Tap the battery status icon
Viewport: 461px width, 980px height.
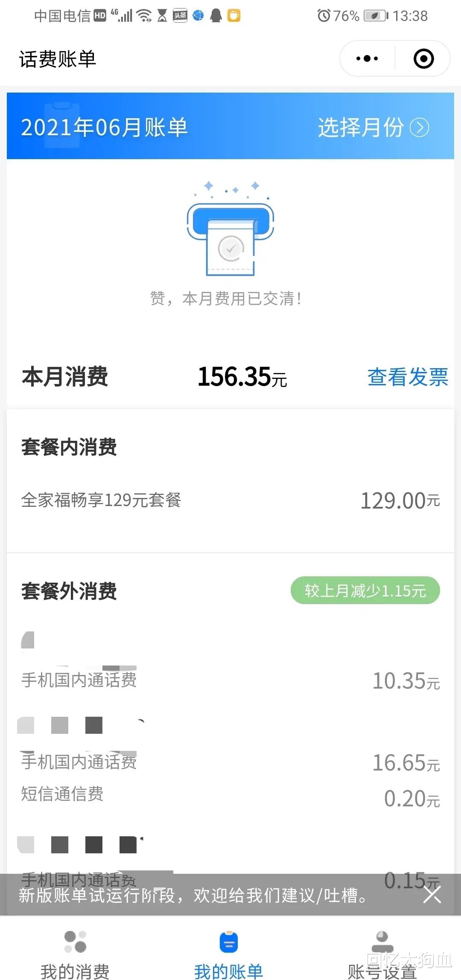tap(376, 16)
